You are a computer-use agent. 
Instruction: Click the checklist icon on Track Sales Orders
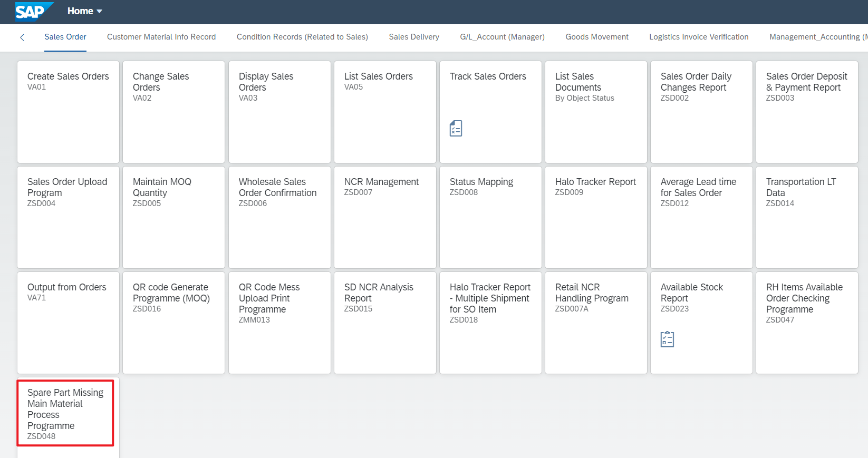coord(456,128)
